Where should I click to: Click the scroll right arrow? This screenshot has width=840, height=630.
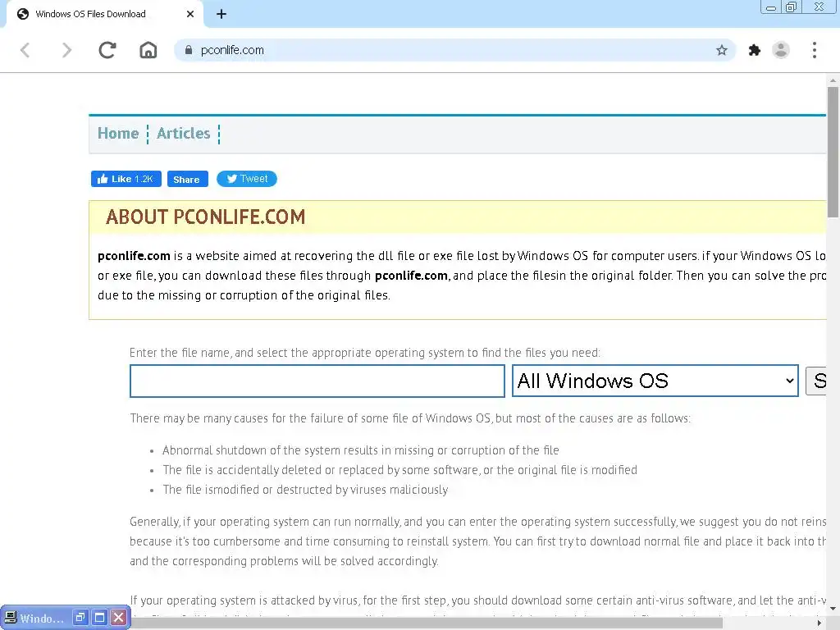(819, 623)
